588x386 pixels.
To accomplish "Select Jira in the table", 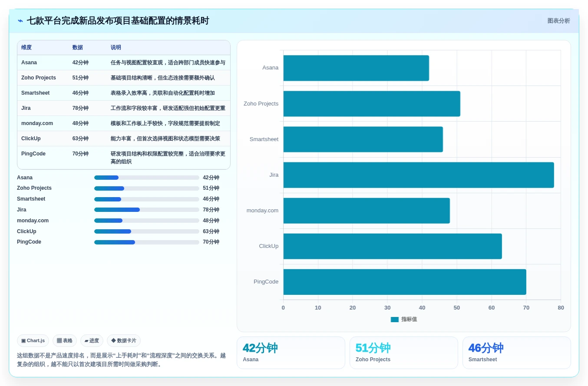I will coord(26,108).
